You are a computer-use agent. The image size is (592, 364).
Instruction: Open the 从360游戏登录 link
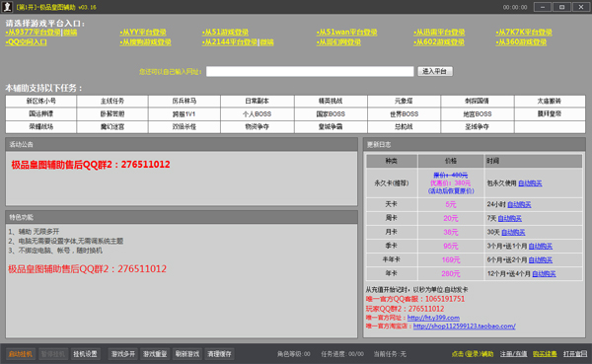pos(521,41)
